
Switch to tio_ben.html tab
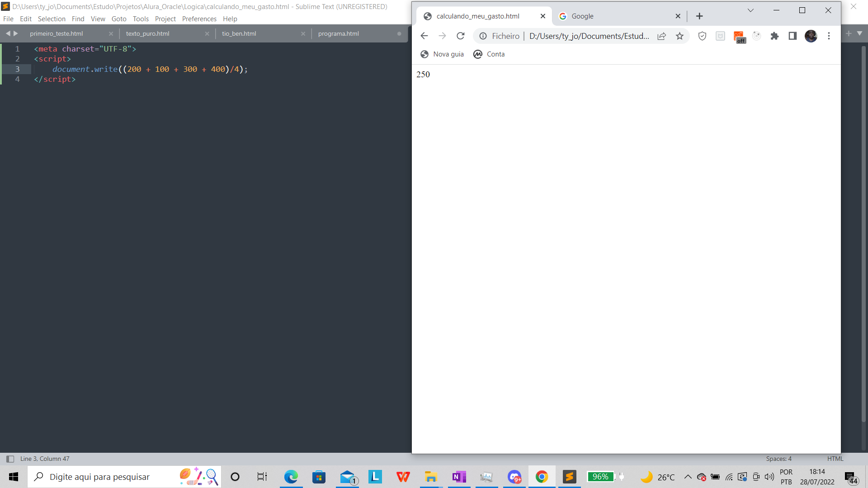click(x=239, y=34)
